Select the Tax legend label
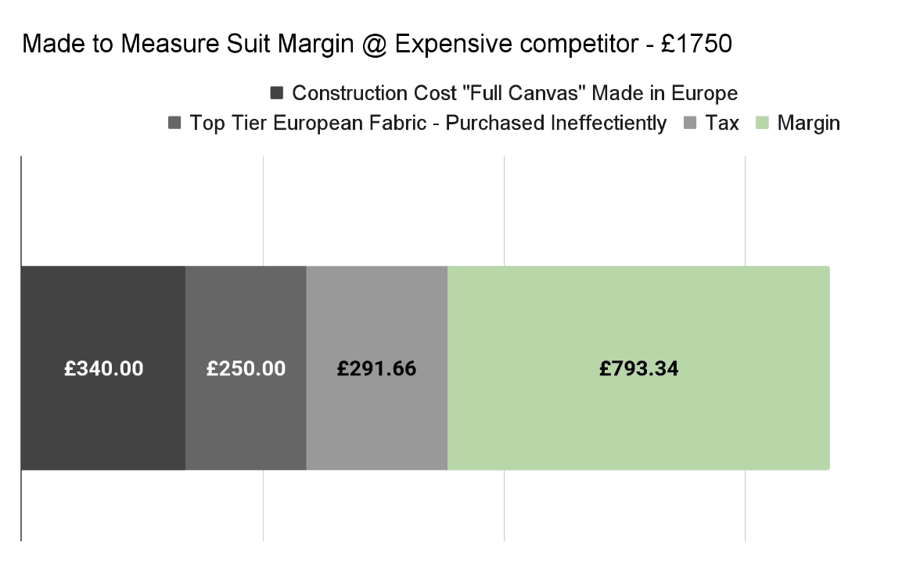Viewport: 920px width, 588px height. [x=721, y=123]
